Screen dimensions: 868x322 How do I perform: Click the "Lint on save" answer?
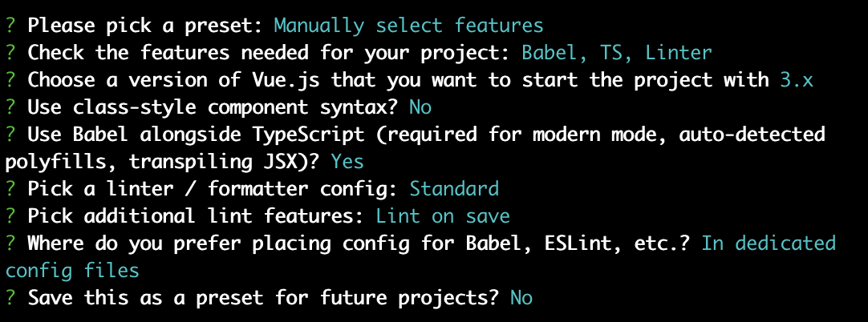[x=443, y=216]
